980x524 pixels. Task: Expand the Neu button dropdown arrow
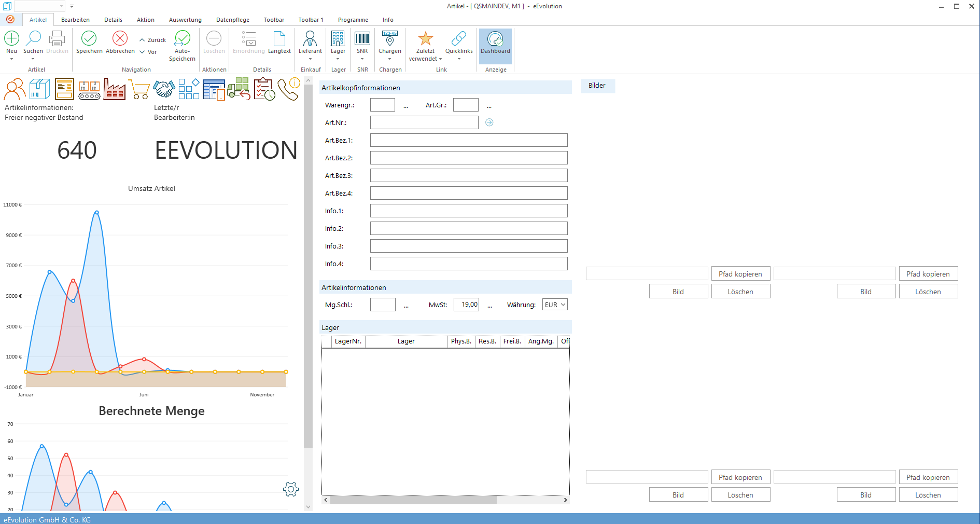[11, 59]
